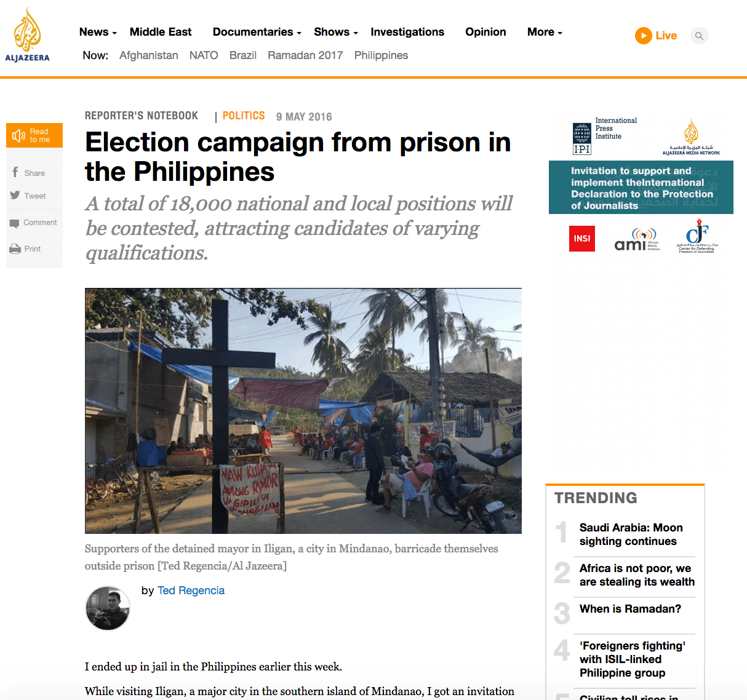This screenshot has width=747, height=700.
Task: Expand the News dropdown menu
Action: click(x=98, y=32)
